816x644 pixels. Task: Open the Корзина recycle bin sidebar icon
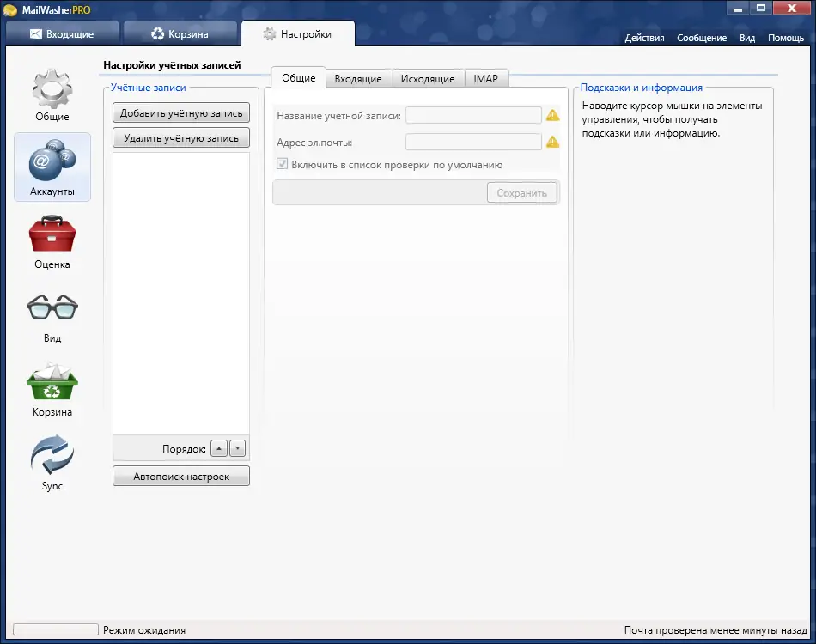(52, 382)
